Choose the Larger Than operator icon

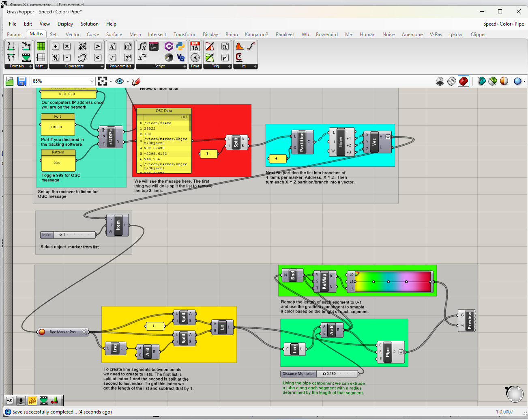pos(98,47)
